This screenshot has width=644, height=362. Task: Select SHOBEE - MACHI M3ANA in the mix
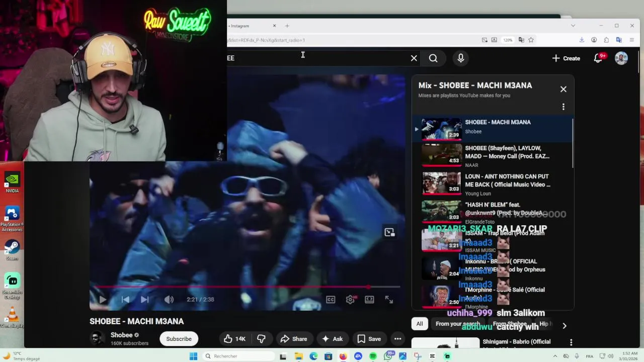tap(492, 128)
